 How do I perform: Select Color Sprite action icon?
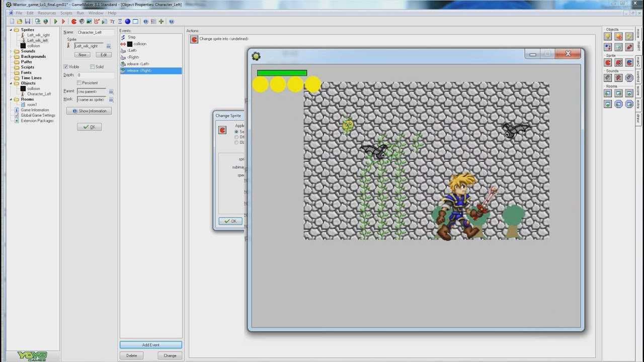pyautogui.click(x=629, y=62)
